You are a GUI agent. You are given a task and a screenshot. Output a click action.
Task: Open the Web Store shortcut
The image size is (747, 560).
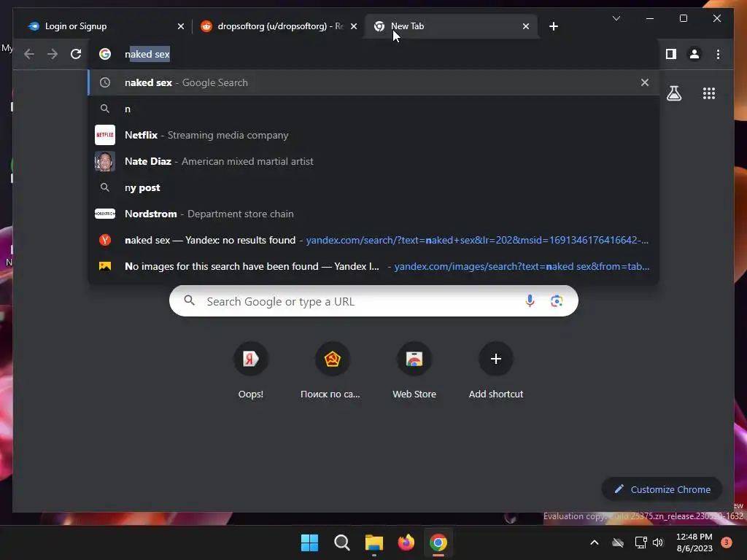click(414, 371)
